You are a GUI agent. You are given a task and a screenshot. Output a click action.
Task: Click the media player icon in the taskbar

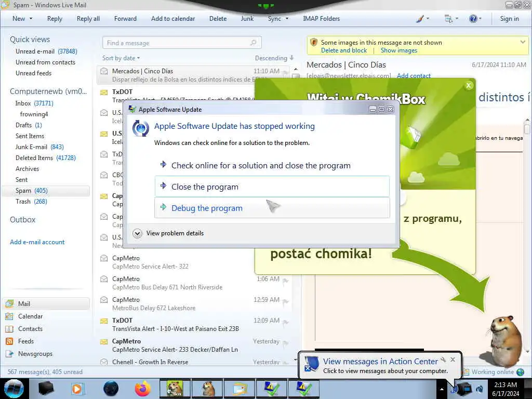77,389
